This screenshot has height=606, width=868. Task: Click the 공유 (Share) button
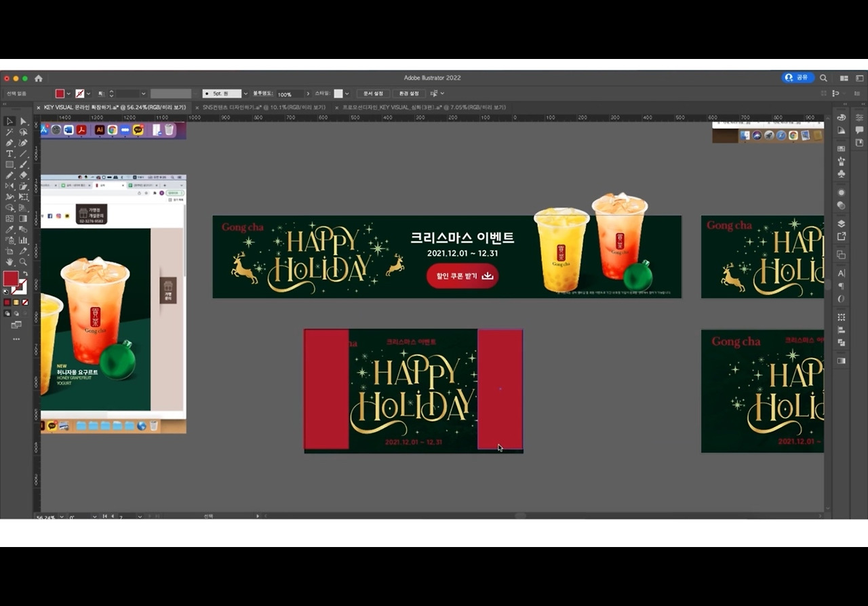(x=797, y=78)
